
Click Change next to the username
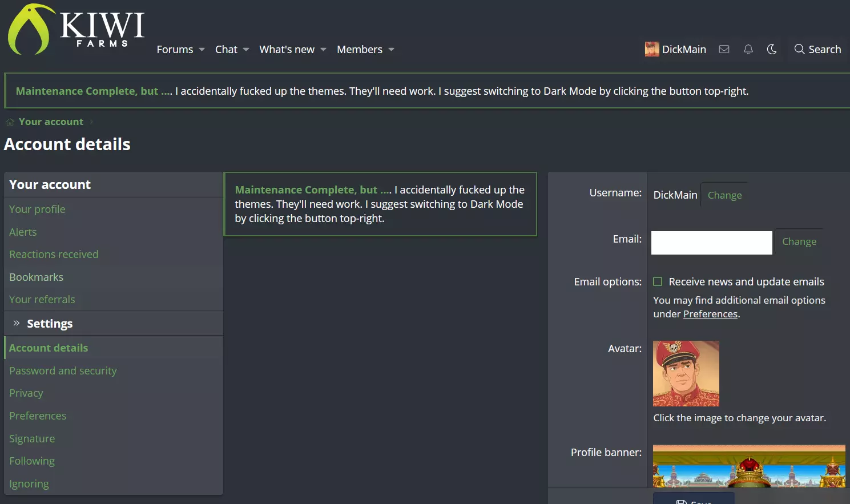point(724,195)
